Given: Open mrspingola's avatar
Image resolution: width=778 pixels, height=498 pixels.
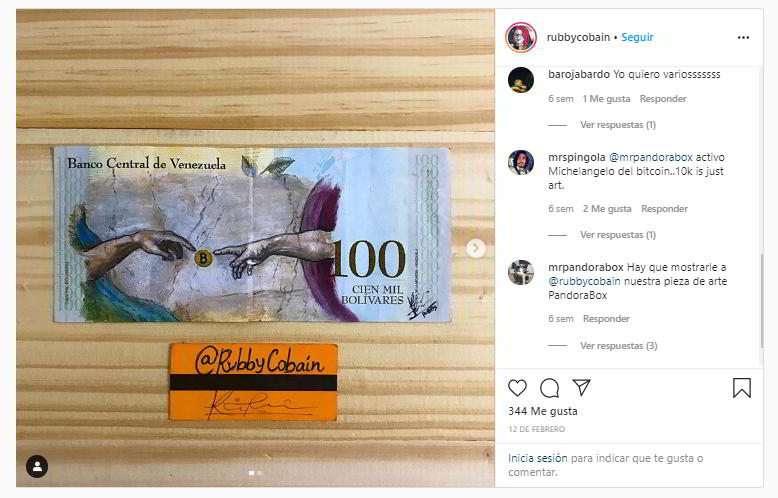Looking at the screenshot, I should pyautogui.click(x=521, y=162).
